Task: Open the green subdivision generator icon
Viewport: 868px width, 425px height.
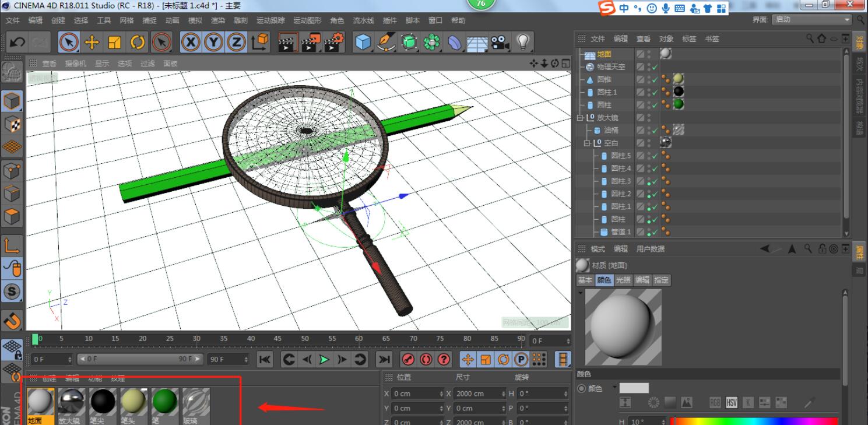Action: point(409,42)
